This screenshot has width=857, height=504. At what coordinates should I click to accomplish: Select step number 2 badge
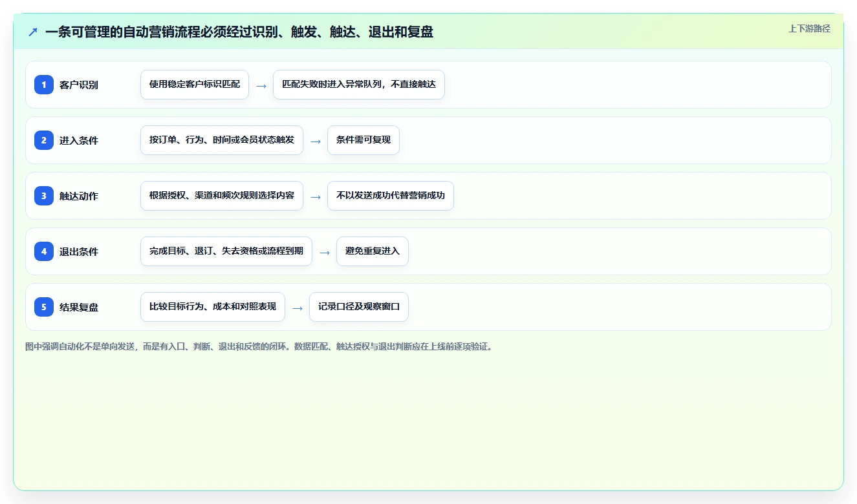[44, 140]
